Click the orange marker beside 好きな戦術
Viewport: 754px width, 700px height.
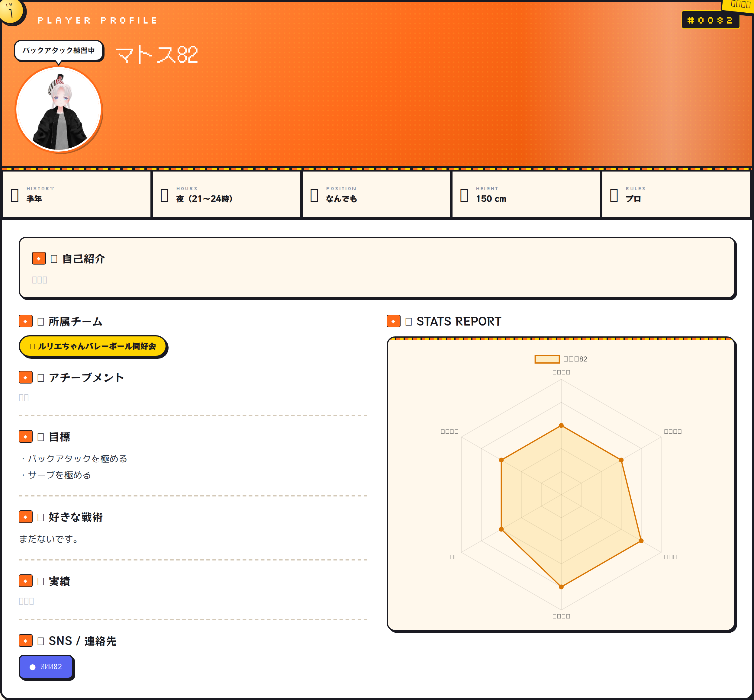pyautogui.click(x=25, y=517)
